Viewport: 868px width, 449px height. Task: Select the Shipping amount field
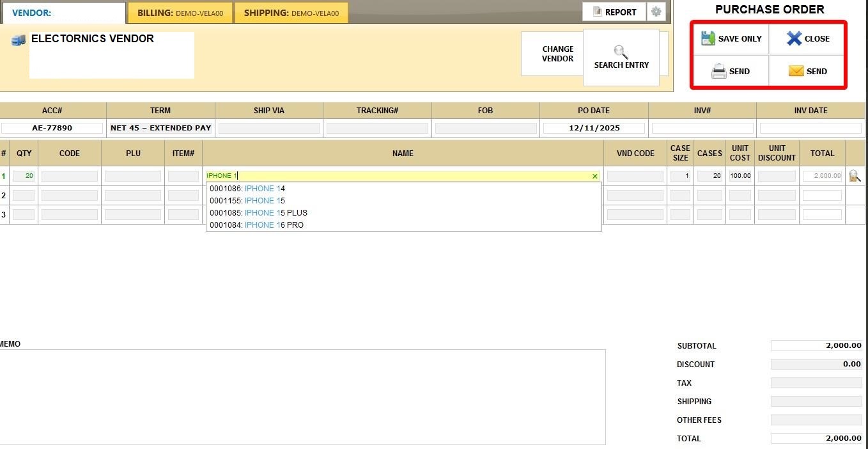[816, 402]
